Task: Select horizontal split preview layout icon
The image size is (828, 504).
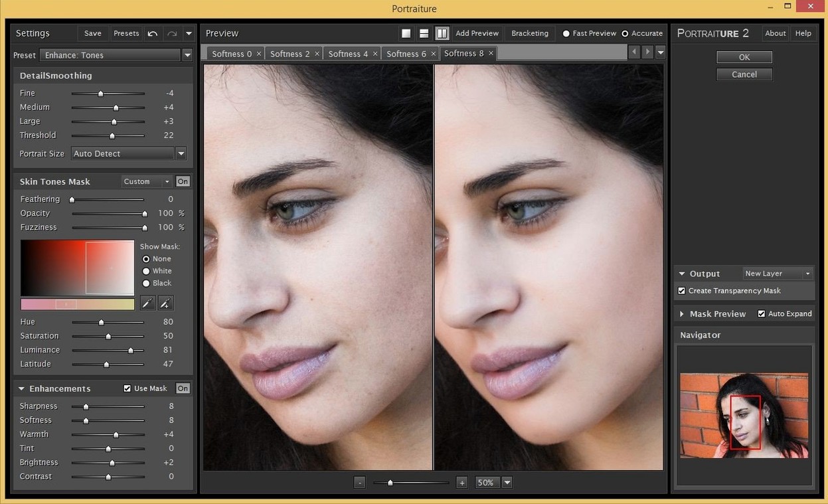Action: pos(424,33)
